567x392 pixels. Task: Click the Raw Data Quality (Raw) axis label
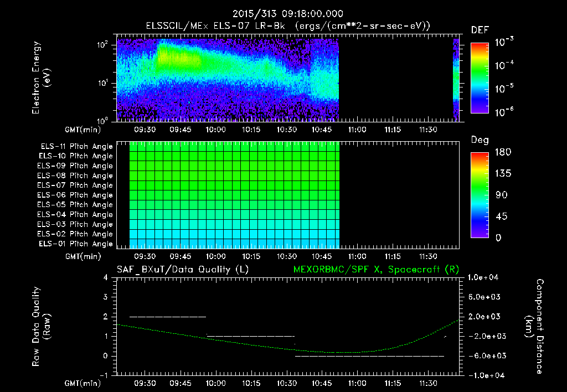coord(41,327)
